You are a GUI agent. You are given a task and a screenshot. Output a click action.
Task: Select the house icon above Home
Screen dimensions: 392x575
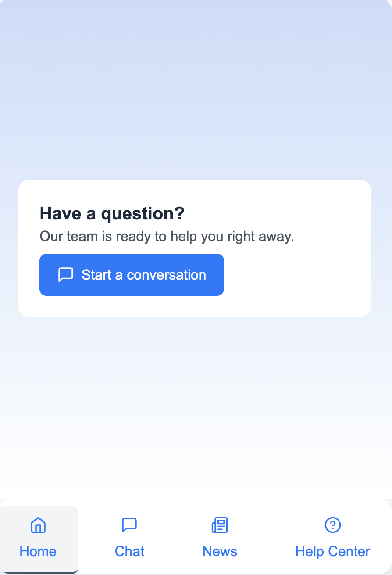click(x=39, y=525)
